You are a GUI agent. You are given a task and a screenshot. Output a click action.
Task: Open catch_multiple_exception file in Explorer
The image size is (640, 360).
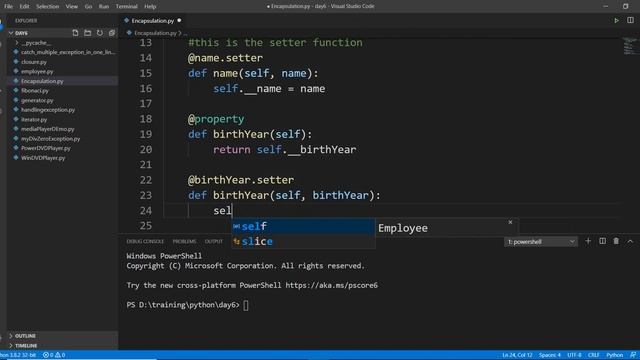coord(68,52)
